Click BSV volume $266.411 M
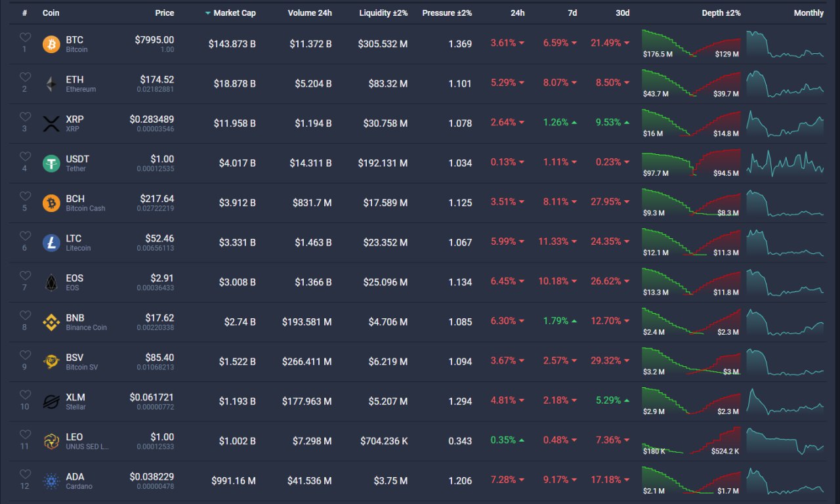This screenshot has width=840, height=504. point(307,362)
